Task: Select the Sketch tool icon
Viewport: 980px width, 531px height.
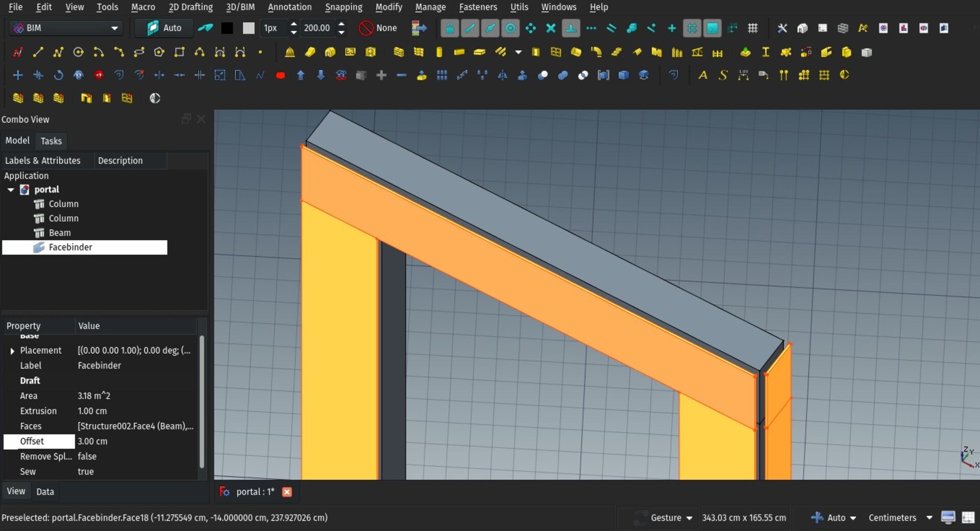Action: point(17,53)
